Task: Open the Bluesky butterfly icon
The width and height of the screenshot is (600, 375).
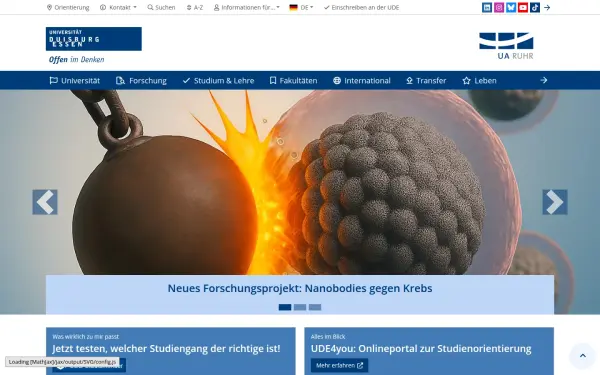Action: [x=511, y=7]
